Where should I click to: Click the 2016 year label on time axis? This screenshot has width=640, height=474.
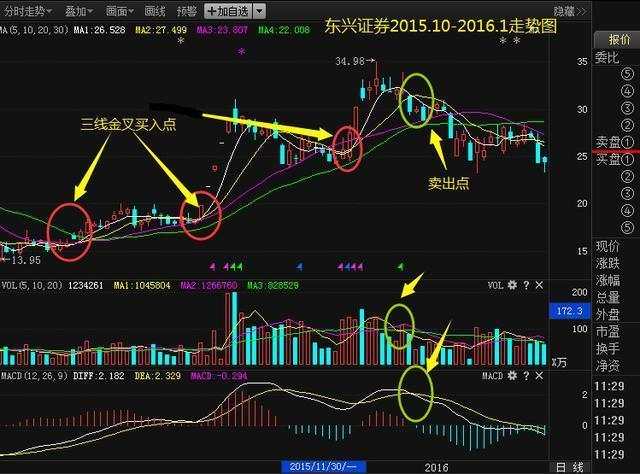click(x=436, y=467)
